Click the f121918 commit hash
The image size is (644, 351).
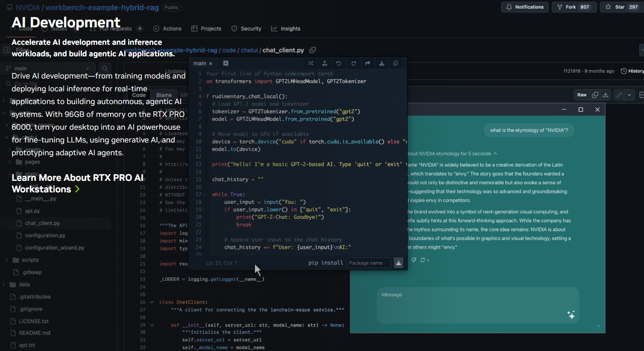(x=572, y=71)
